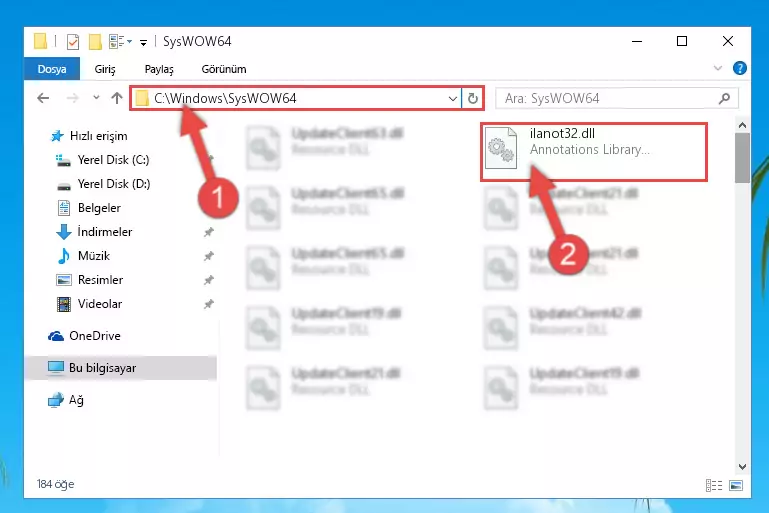Open Videolar folder
The width and height of the screenshot is (769, 513).
100,304
